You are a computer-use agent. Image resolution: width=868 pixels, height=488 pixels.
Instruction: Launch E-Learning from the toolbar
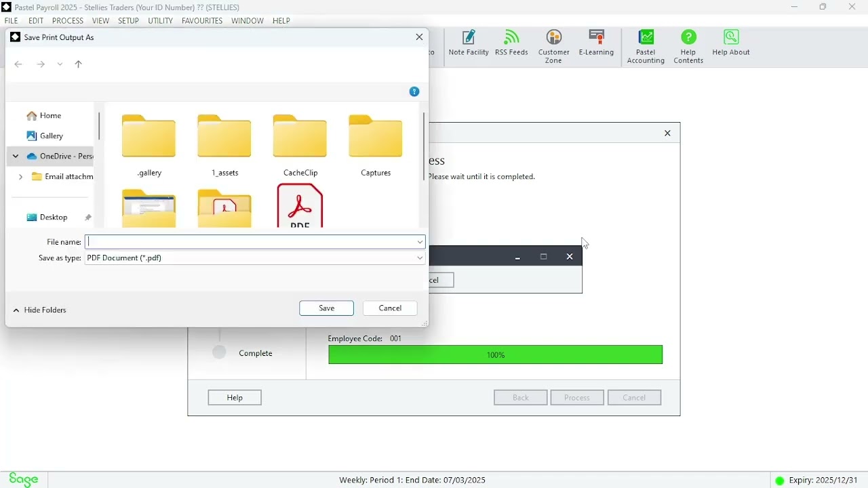(x=596, y=43)
